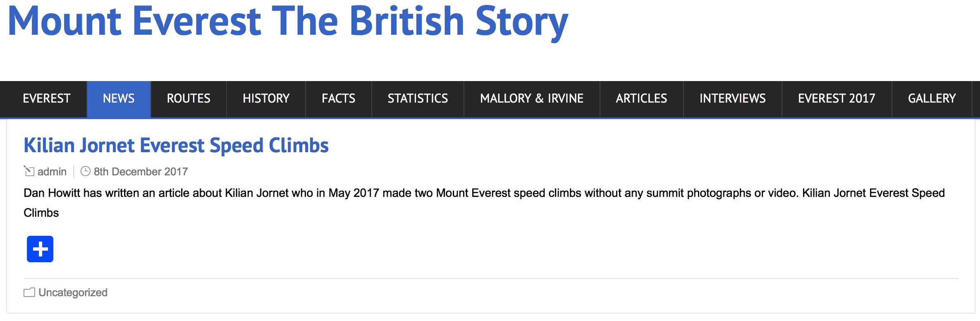Go to the Interviews section
The image size is (980, 321).
point(732,98)
